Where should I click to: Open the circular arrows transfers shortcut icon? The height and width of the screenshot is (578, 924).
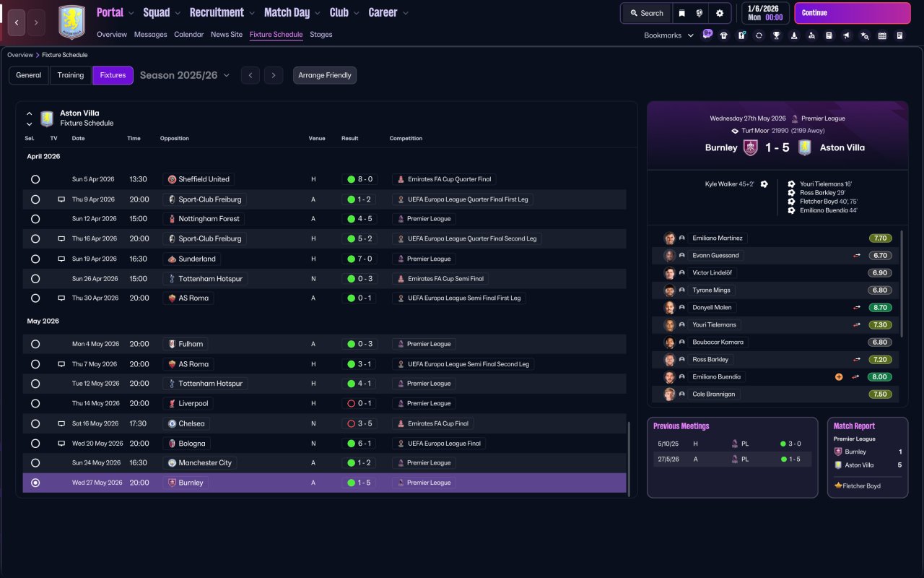tap(759, 35)
